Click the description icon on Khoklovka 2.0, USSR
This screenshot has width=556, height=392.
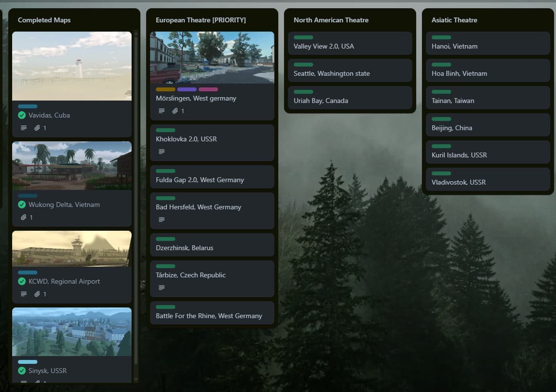(162, 152)
